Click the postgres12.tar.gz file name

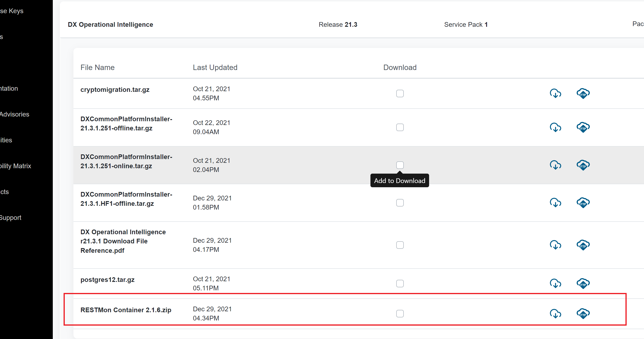107,280
